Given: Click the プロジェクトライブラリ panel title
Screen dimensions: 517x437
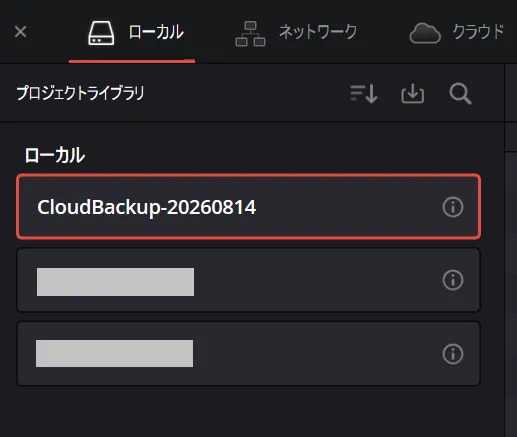Looking at the screenshot, I should 80,93.
